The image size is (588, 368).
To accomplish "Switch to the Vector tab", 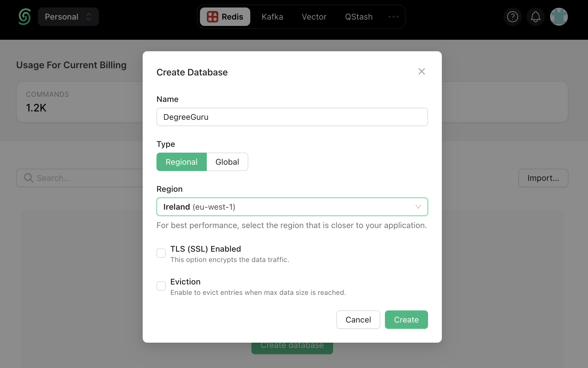I will 314,17.
